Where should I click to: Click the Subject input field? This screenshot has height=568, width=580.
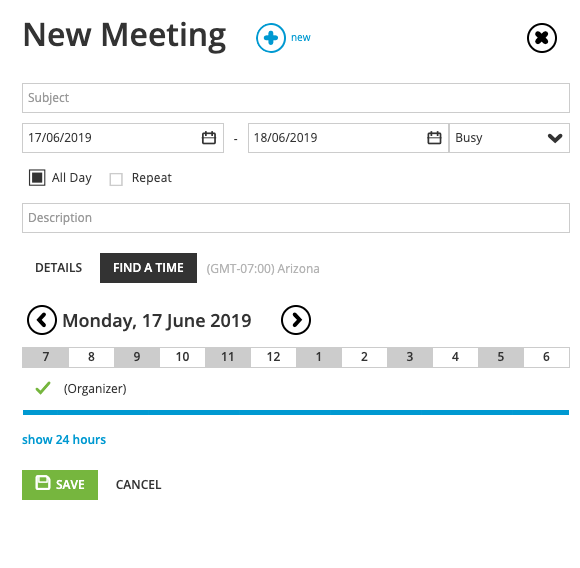[x=296, y=98]
